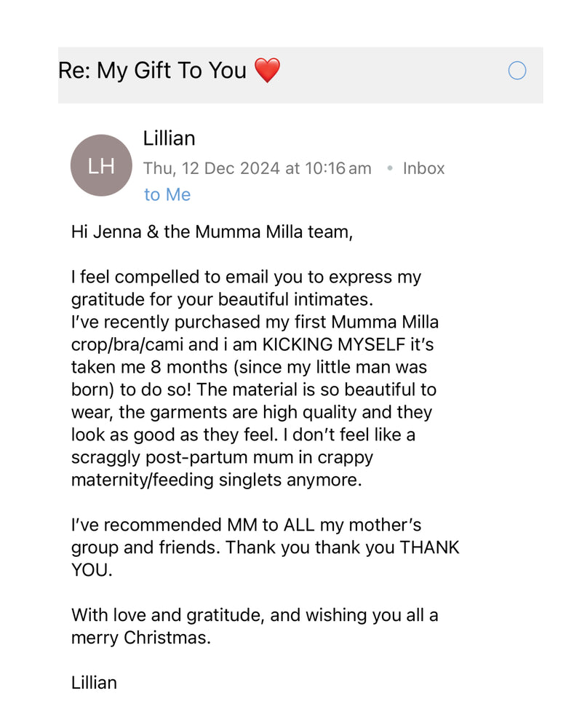Click the Lillian signature at the bottom
The width and height of the screenshot is (582, 728).
click(x=94, y=683)
